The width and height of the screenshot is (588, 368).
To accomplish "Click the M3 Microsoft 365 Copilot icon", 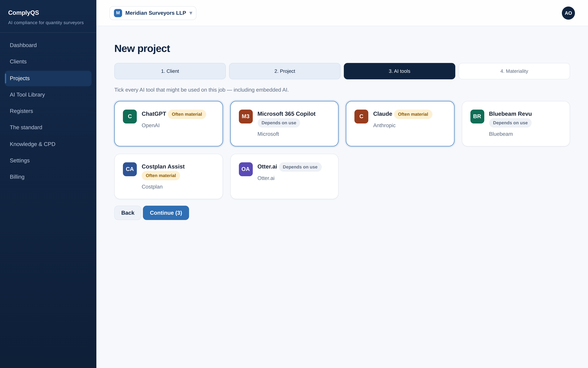I will [x=246, y=116].
